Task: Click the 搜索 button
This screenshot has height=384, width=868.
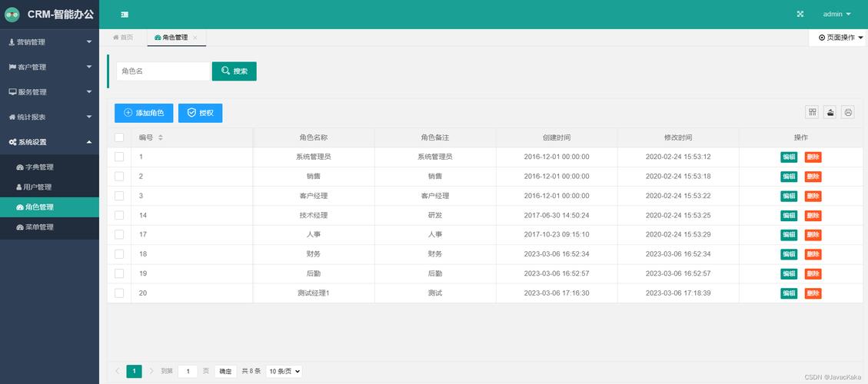Action: [234, 71]
